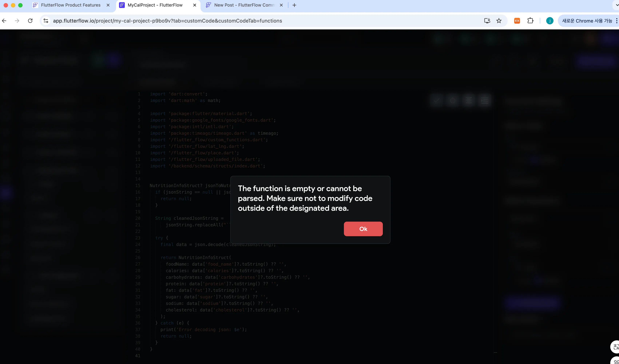Click the "print('Error decoding json" line
This screenshot has width=619, height=364.
click(x=204, y=330)
